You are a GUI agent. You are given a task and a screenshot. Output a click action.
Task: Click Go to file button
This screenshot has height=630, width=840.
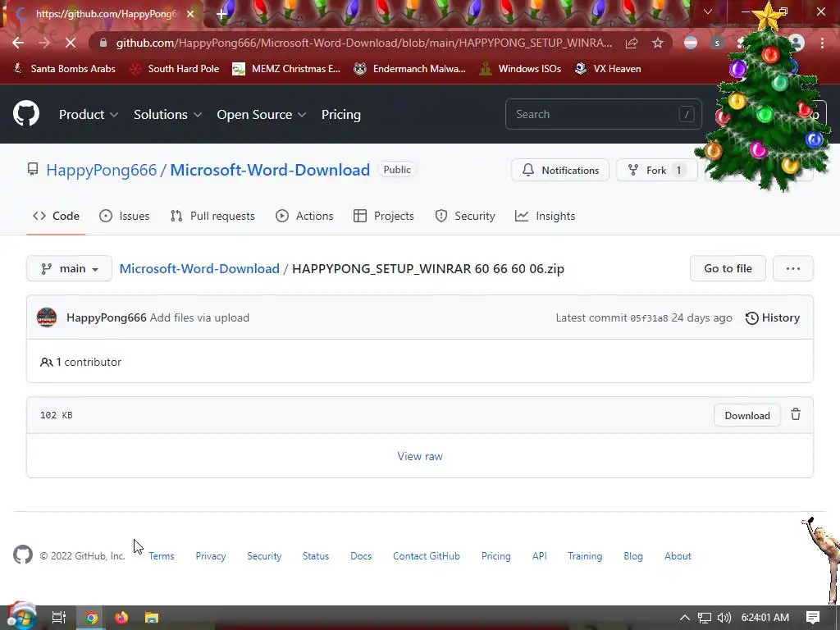click(728, 268)
